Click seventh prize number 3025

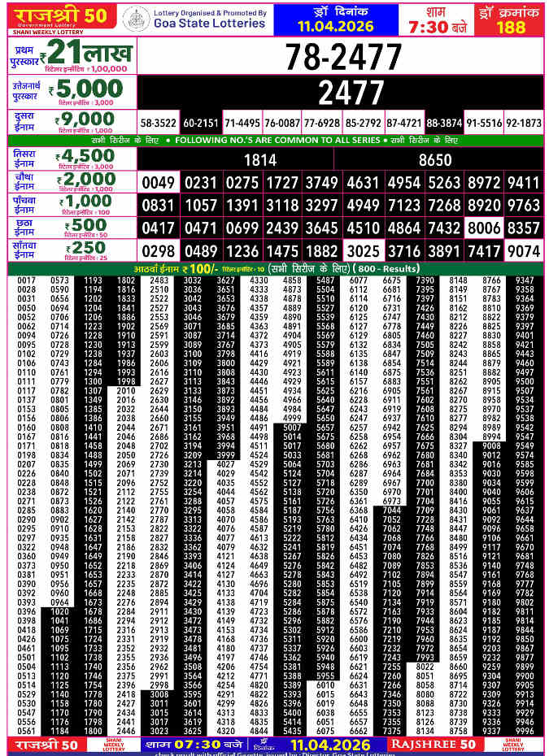pyautogui.click(x=362, y=251)
